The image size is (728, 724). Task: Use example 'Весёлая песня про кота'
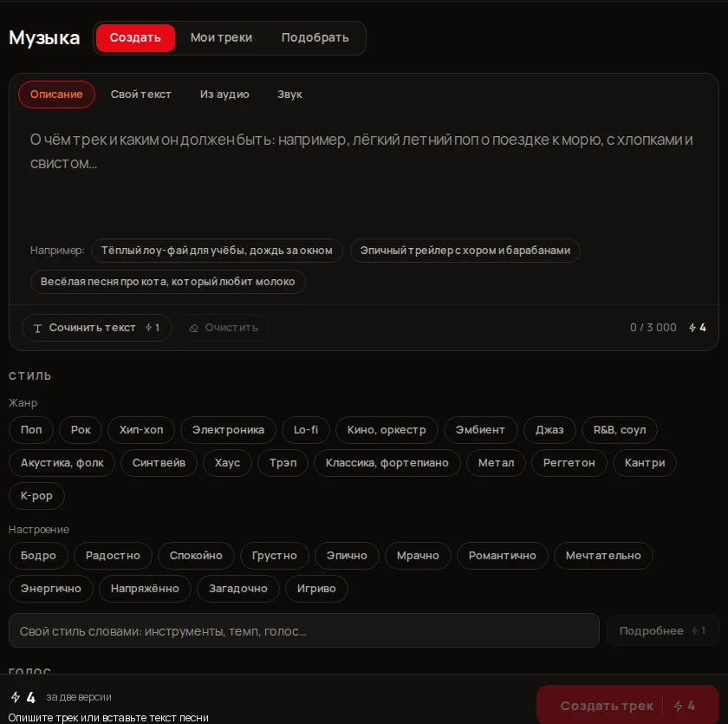click(167, 282)
